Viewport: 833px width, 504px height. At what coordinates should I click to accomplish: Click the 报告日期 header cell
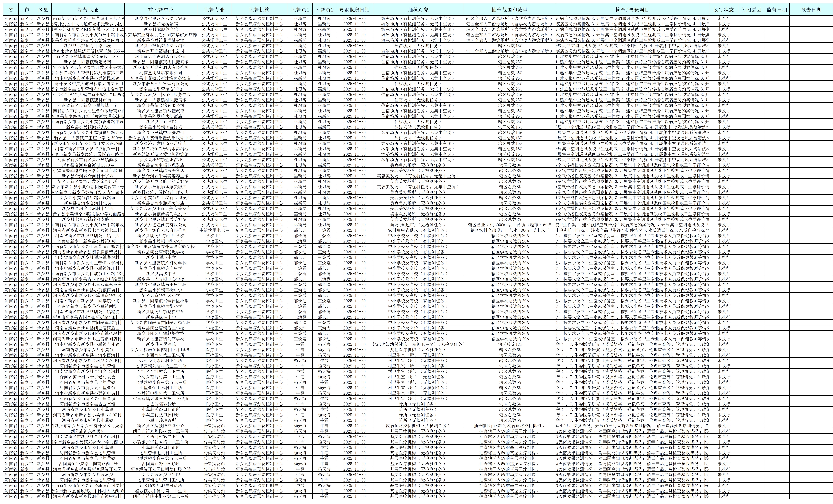coord(811,10)
